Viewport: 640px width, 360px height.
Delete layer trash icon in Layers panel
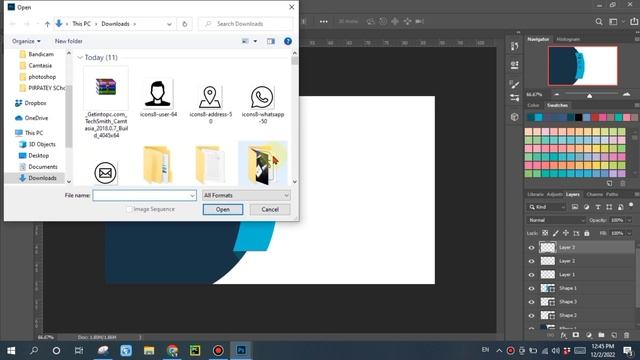point(627,335)
